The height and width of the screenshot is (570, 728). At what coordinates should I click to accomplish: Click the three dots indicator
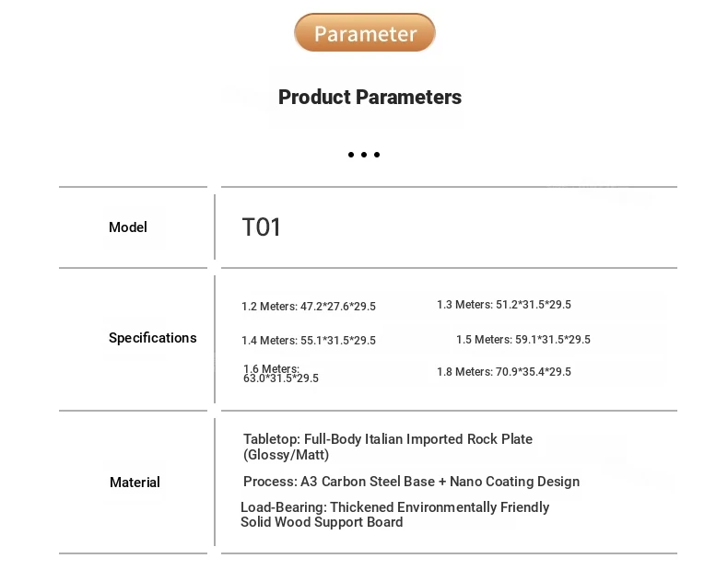point(364,155)
